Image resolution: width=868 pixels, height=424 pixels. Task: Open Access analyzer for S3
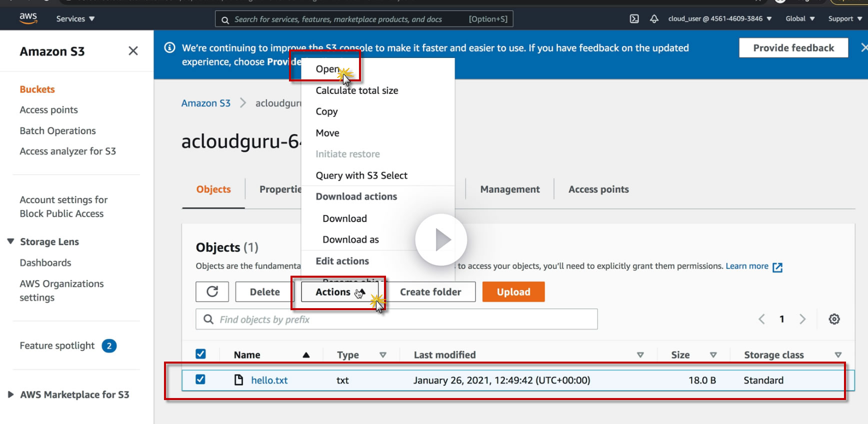tap(68, 151)
